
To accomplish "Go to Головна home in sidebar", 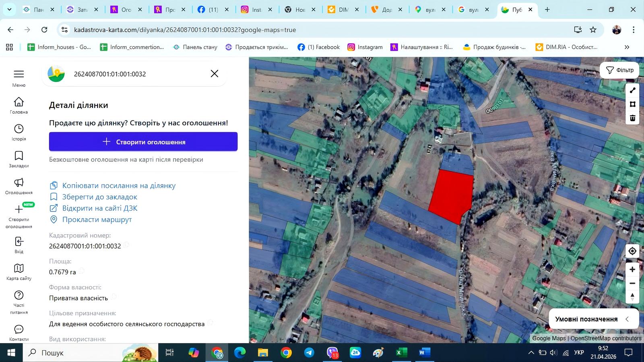I will pos(19,102).
